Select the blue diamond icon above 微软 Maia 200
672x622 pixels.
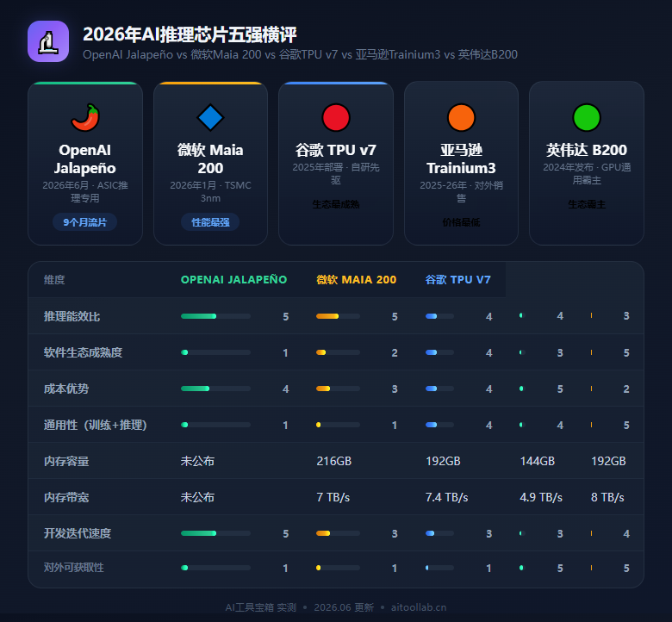click(x=210, y=117)
